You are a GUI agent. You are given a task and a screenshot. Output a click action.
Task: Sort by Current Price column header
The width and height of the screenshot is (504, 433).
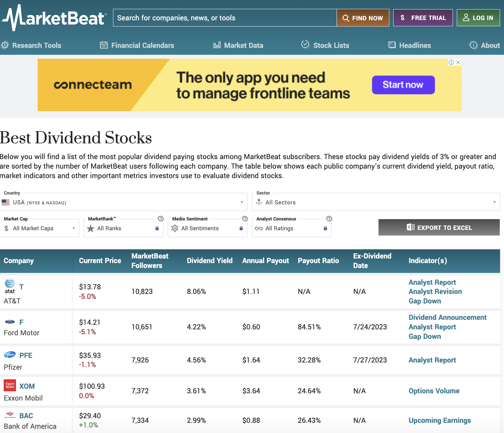(100, 261)
